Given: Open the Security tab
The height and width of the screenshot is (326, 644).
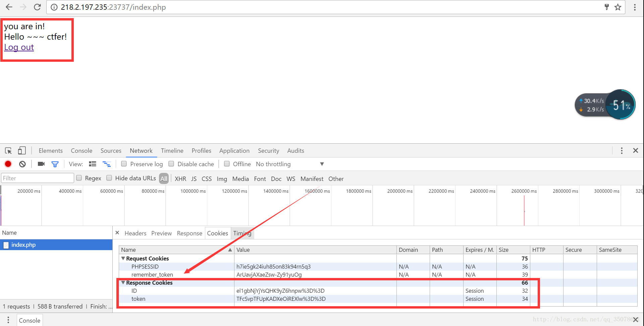Looking at the screenshot, I should 268,151.
